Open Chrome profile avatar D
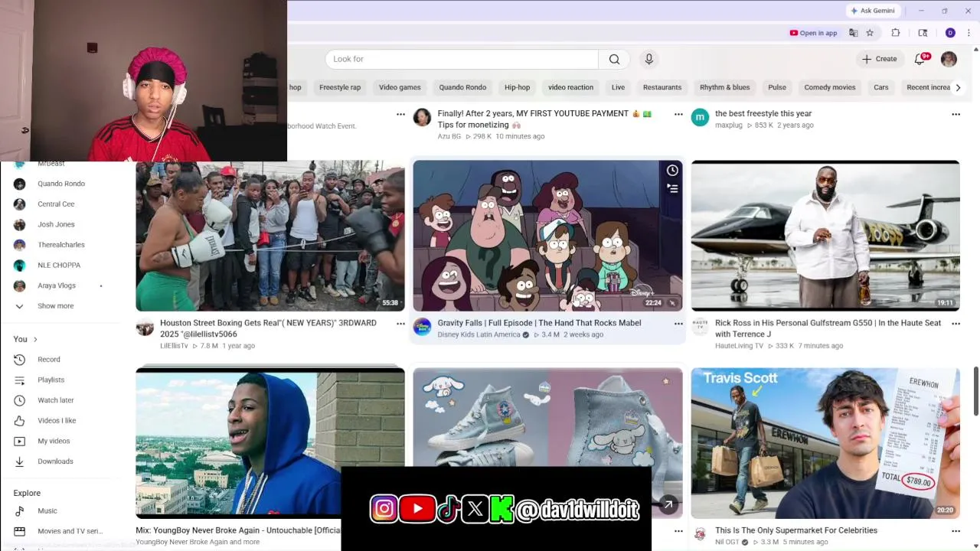The image size is (980, 551). (x=950, y=33)
